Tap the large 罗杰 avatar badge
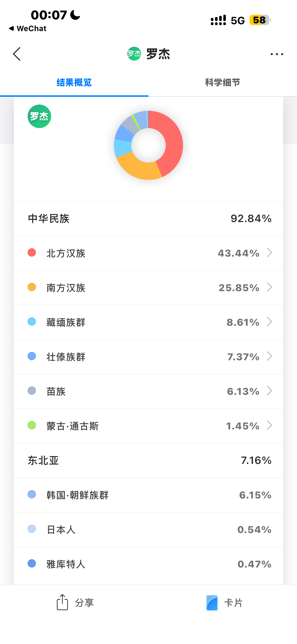Screen dimensions: 297x644 pos(39,117)
